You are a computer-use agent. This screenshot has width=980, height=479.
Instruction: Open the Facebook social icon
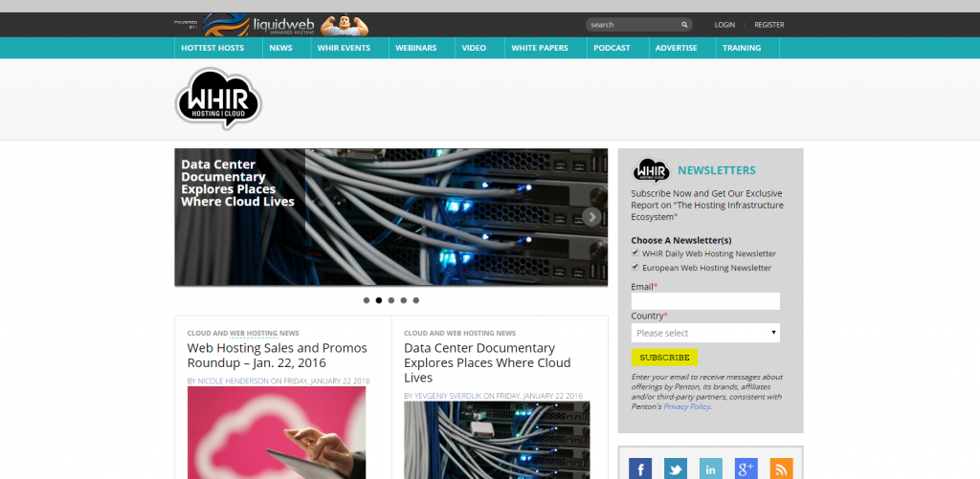(x=640, y=468)
